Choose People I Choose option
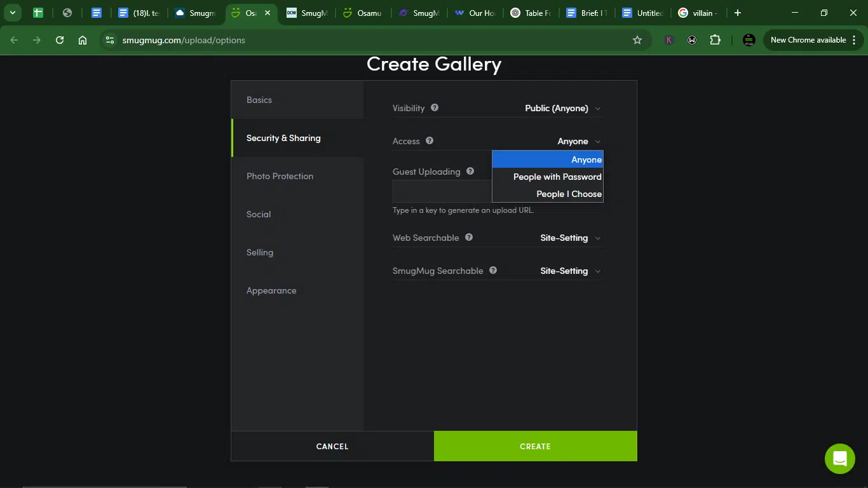 548,194
